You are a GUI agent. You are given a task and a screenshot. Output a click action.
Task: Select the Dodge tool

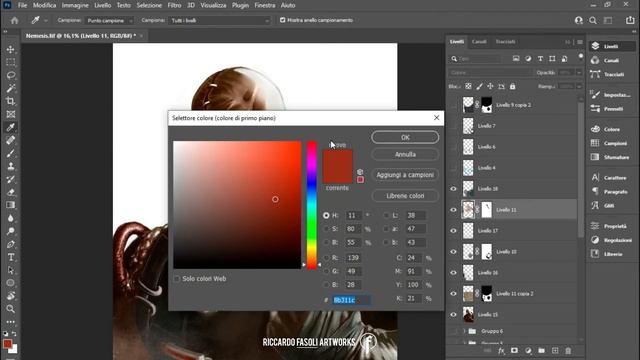click(x=11, y=231)
